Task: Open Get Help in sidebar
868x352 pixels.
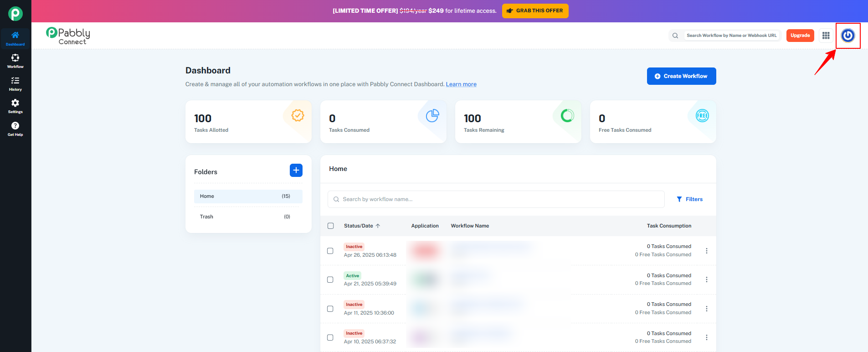Action: (15, 129)
